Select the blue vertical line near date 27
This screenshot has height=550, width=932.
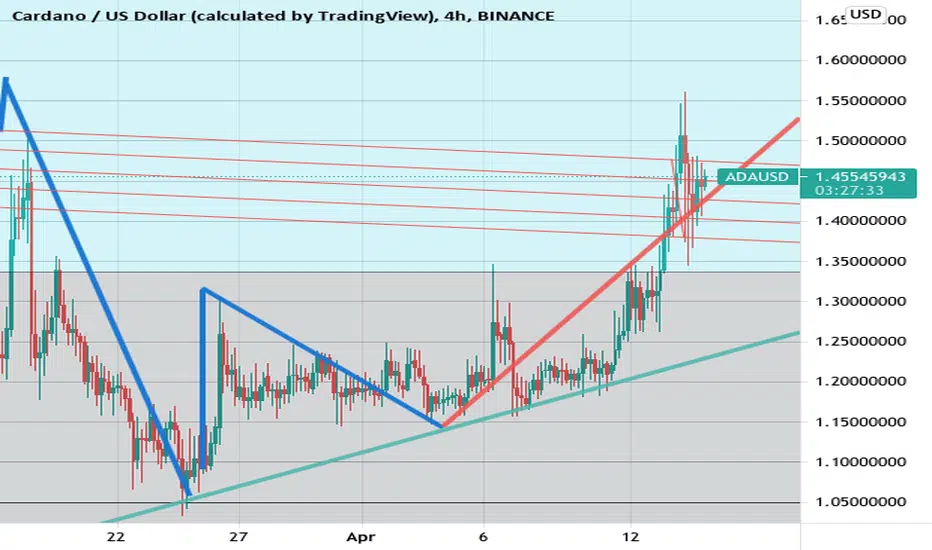(x=203, y=378)
